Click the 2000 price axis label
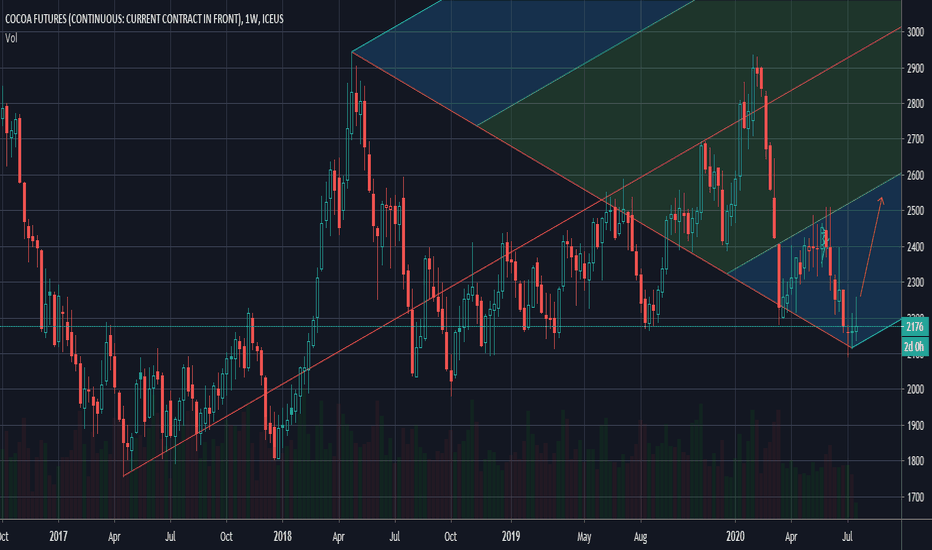 tap(915, 389)
